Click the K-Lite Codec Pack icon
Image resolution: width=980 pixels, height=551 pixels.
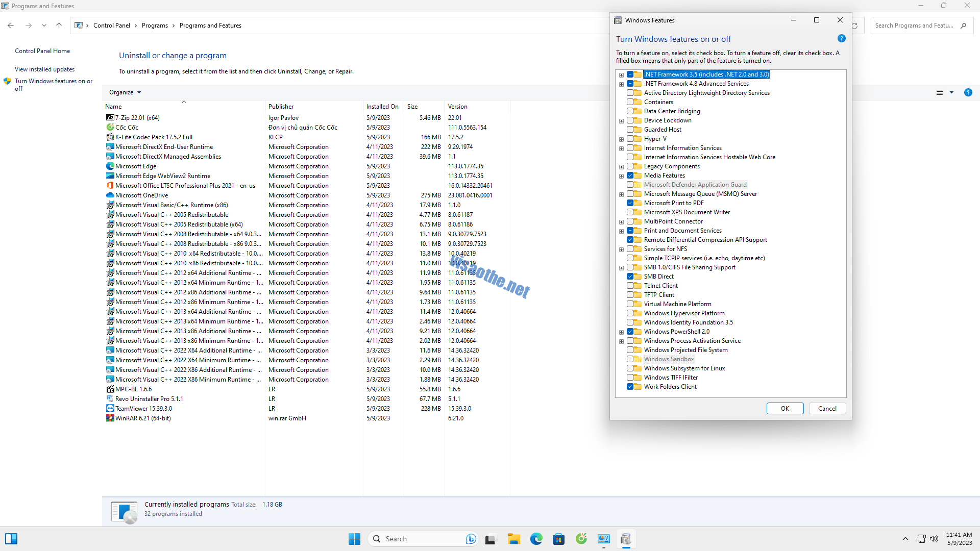pyautogui.click(x=110, y=137)
